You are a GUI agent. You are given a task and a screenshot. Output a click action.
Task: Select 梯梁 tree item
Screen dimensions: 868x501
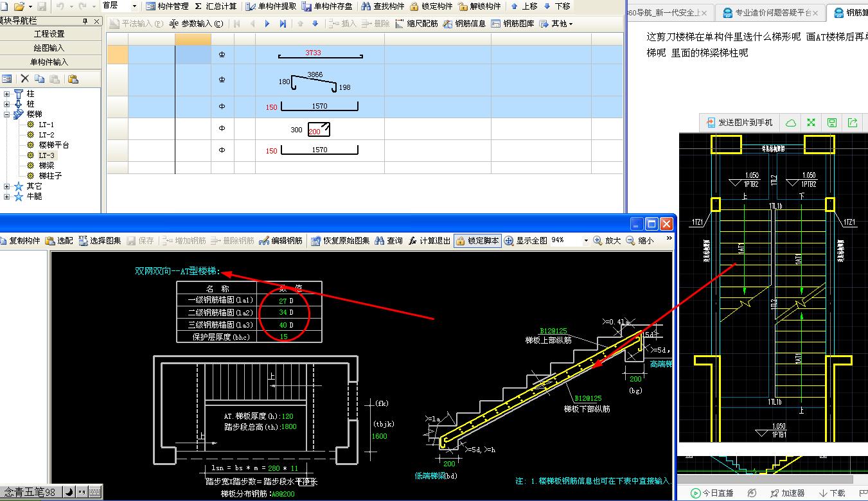(x=46, y=166)
